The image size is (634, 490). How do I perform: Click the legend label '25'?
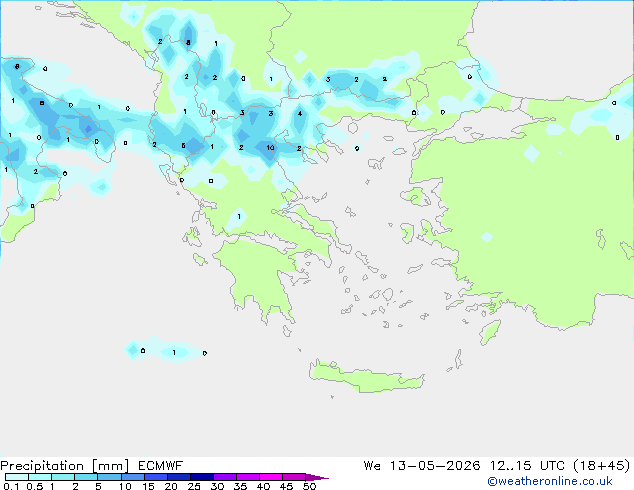coord(194,486)
